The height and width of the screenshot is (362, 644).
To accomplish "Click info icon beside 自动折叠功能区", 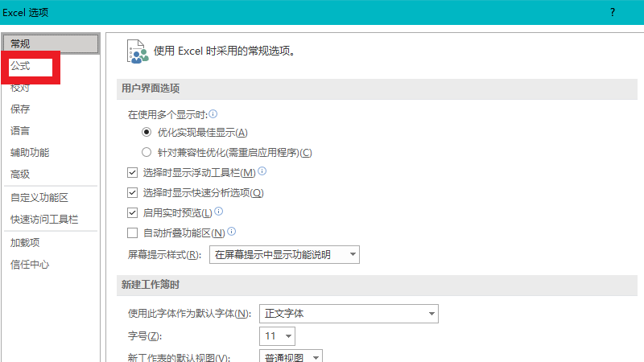I will [231, 232].
